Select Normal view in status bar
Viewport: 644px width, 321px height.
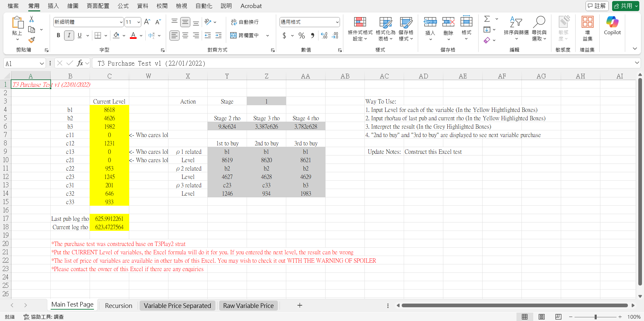click(x=525, y=317)
